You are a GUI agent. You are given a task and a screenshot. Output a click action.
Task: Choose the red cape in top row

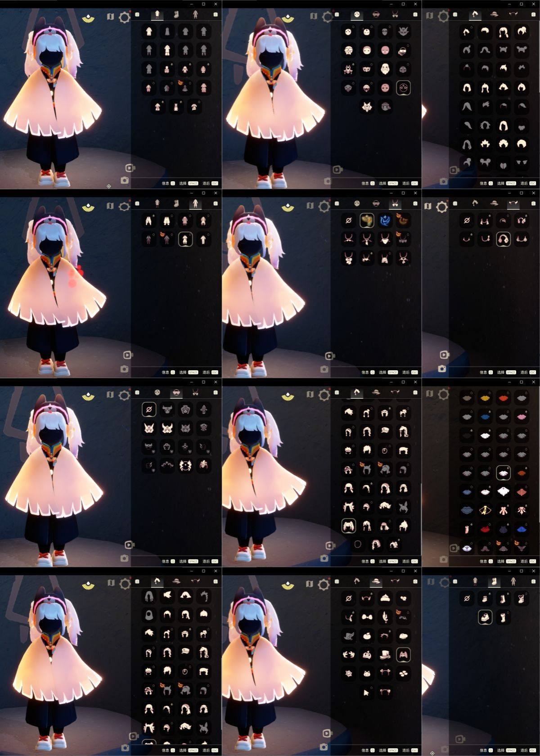[x=503, y=398]
